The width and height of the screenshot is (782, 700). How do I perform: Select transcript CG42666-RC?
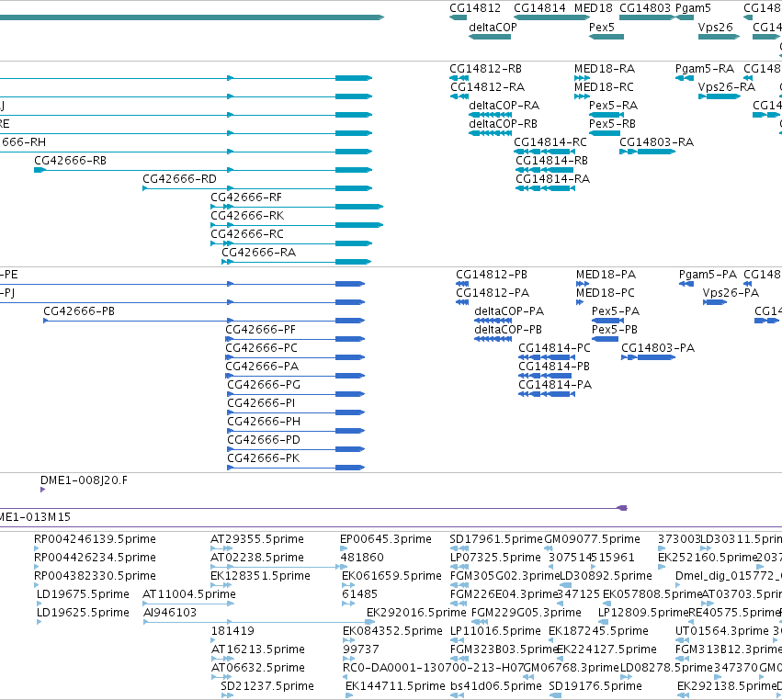pyautogui.click(x=247, y=234)
